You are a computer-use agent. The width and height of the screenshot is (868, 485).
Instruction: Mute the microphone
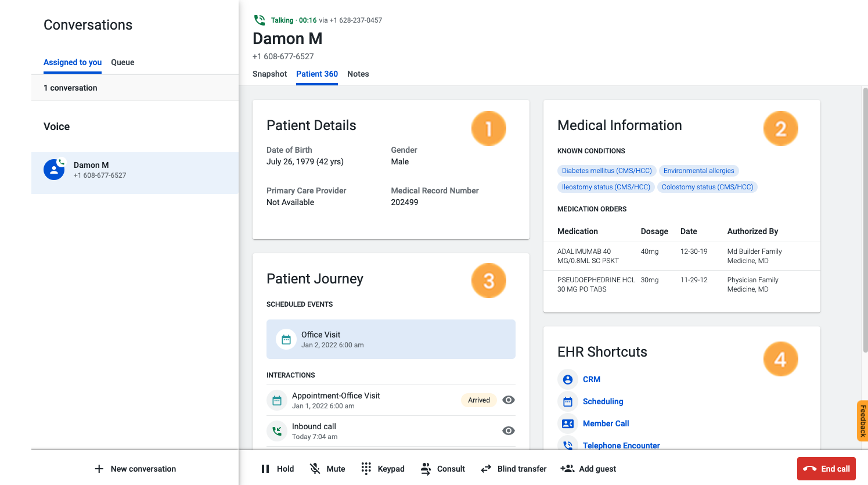327,469
